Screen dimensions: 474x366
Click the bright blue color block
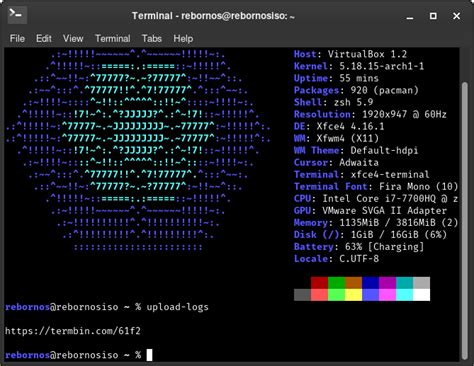370,295
